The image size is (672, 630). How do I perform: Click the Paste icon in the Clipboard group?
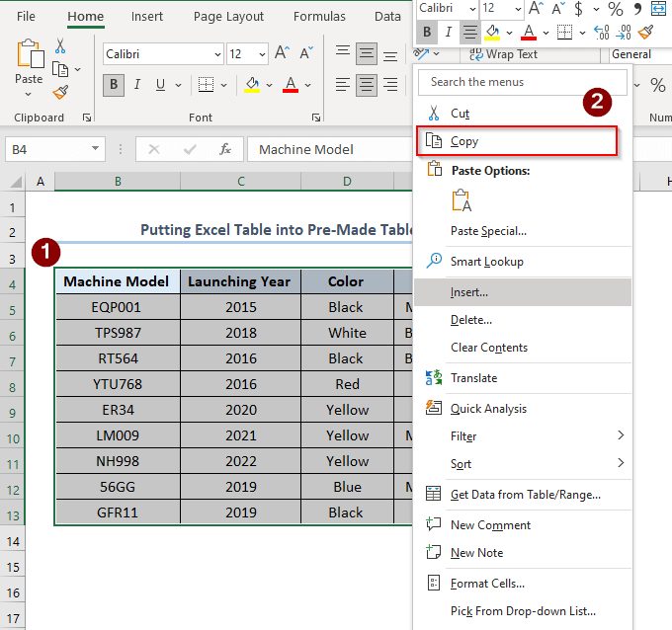pos(29,55)
